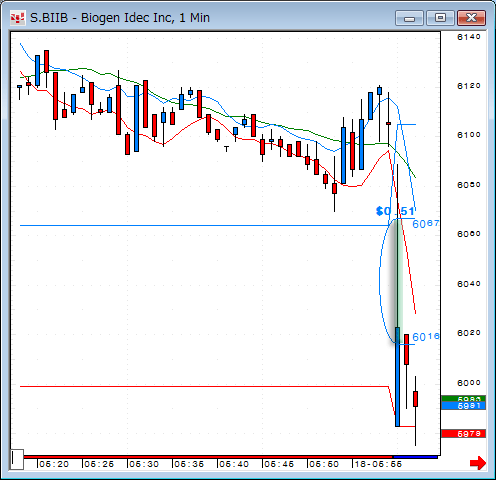Click the blue segment of the bottom timeline bar

point(415,457)
